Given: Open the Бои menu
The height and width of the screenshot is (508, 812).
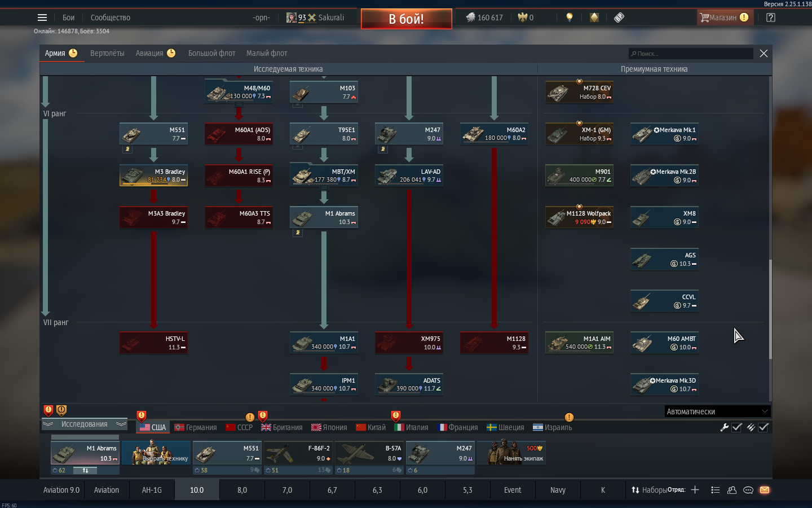Looking at the screenshot, I should coord(68,17).
